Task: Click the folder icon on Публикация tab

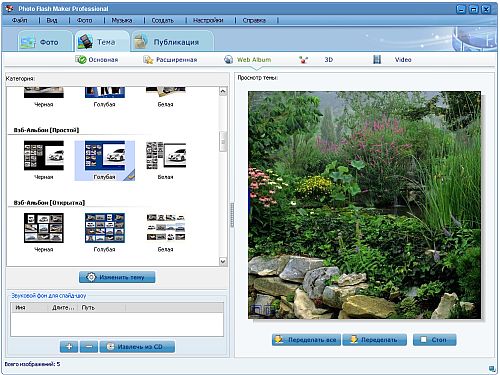Action: (x=141, y=41)
